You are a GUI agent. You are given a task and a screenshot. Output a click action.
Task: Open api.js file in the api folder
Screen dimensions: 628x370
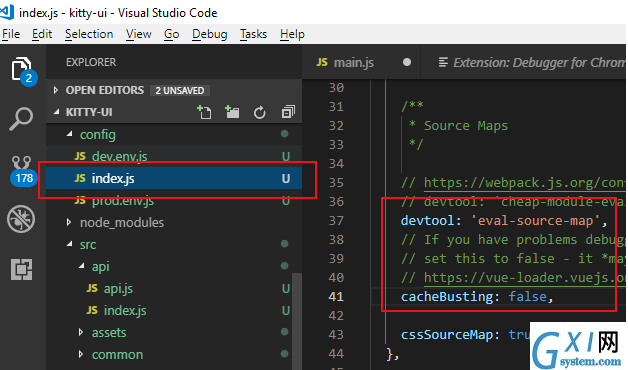point(119,288)
